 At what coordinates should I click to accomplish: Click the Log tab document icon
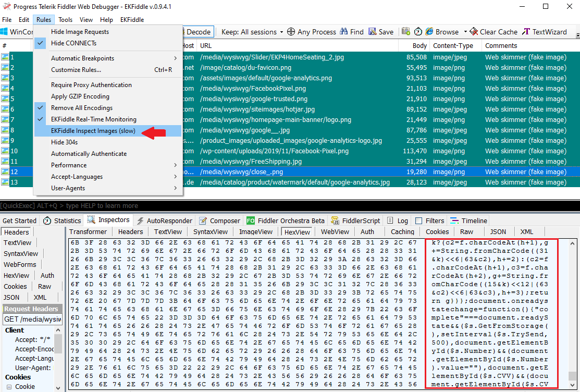point(390,220)
